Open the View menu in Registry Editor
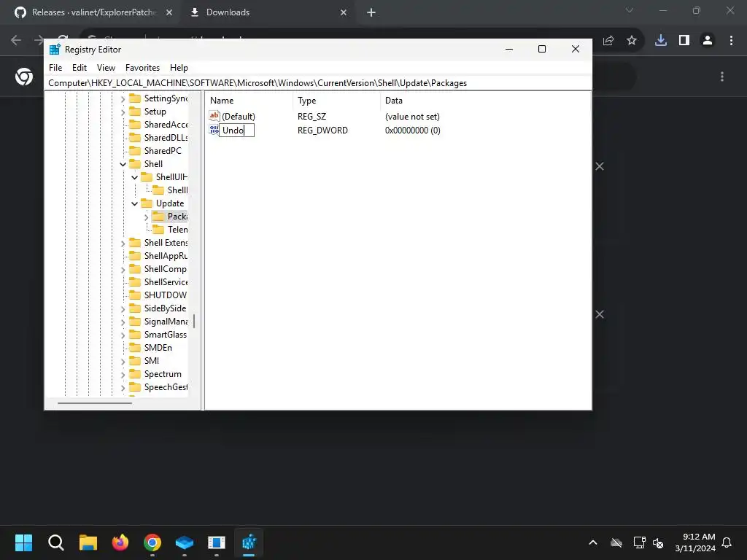The width and height of the screenshot is (747, 560). click(x=106, y=68)
